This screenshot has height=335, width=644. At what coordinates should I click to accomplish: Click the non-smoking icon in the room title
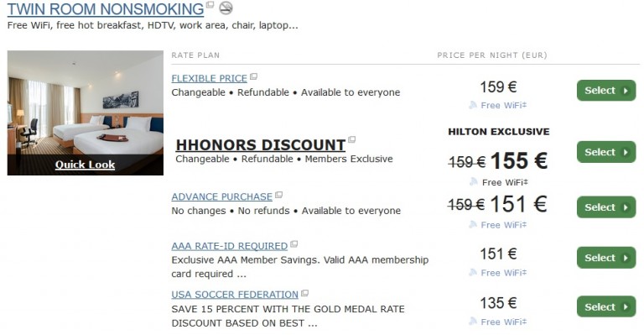point(225,8)
